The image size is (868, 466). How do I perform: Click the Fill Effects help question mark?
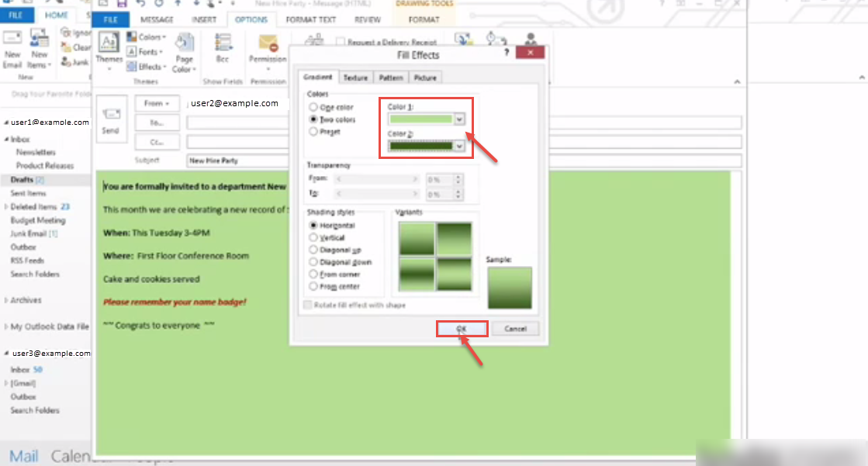(507, 53)
